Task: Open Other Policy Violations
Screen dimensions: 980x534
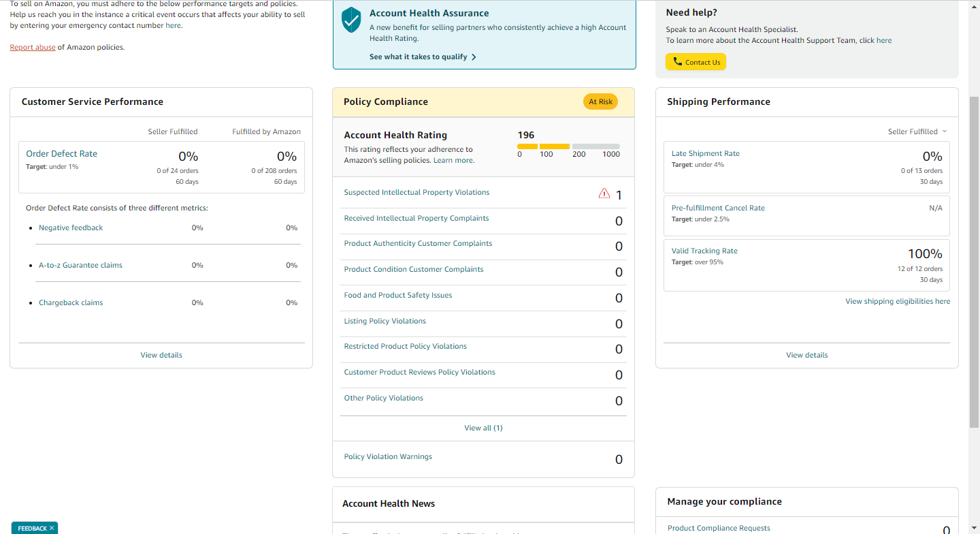Action: click(384, 398)
